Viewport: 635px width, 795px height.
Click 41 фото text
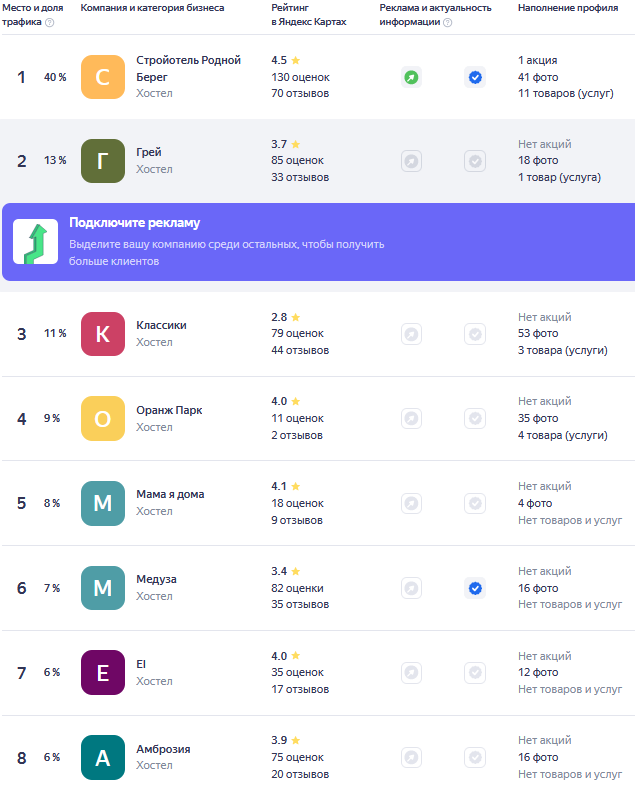[538, 77]
